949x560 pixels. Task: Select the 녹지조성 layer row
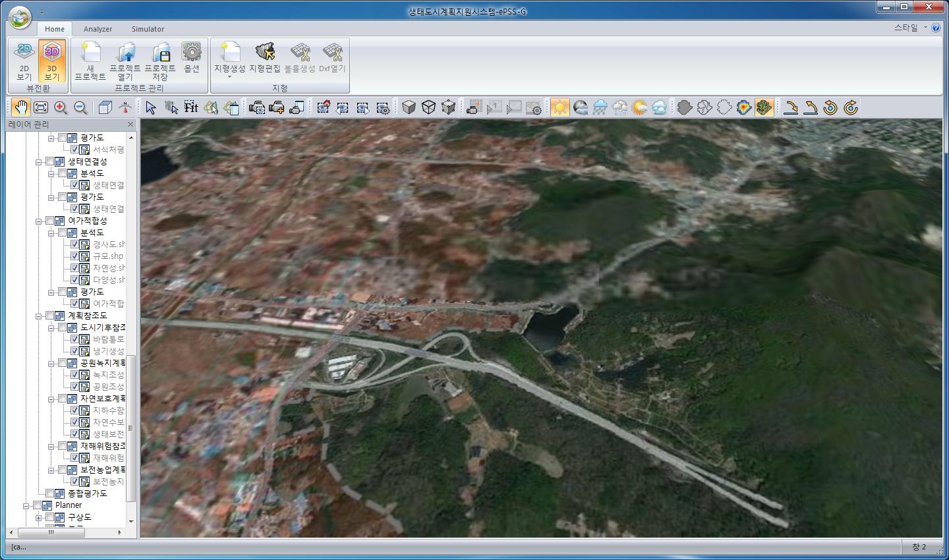(108, 375)
